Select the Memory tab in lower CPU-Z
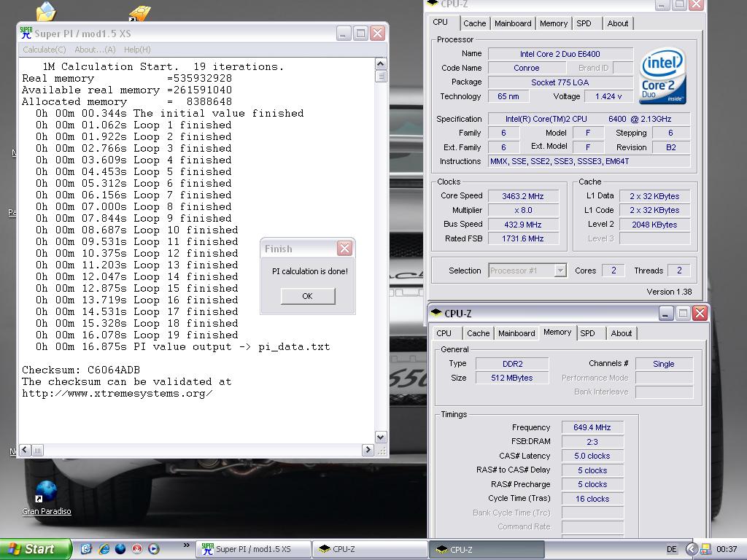 coord(557,332)
